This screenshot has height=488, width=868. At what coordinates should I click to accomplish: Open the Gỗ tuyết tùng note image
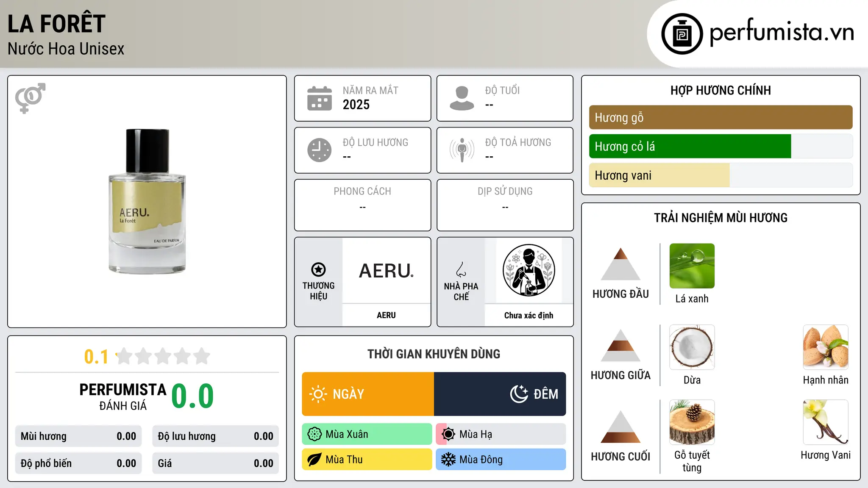(692, 422)
